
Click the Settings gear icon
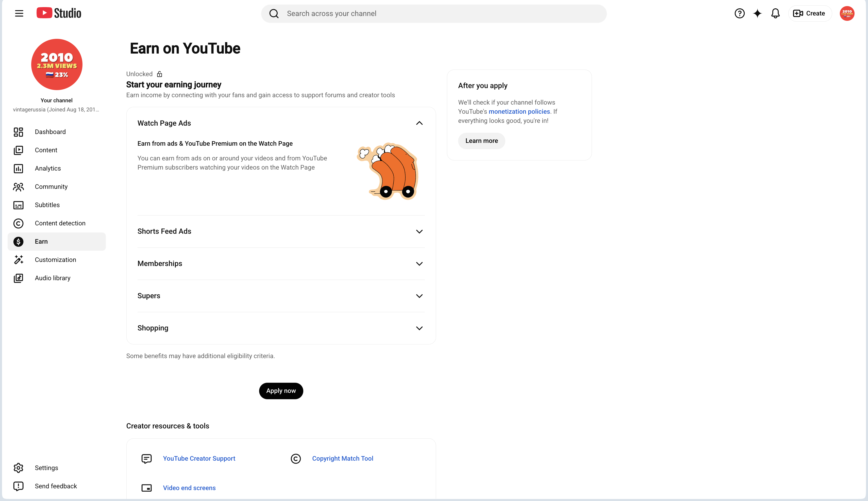coord(18,468)
